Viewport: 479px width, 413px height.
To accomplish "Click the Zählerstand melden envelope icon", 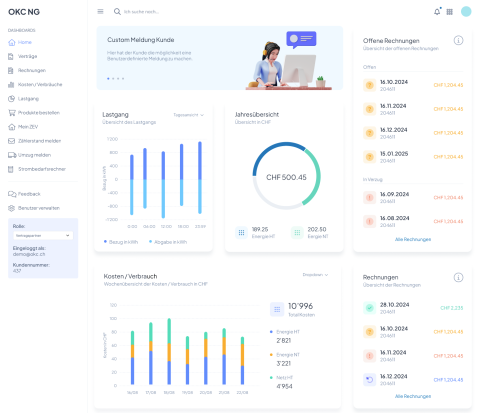I will pos(12,141).
